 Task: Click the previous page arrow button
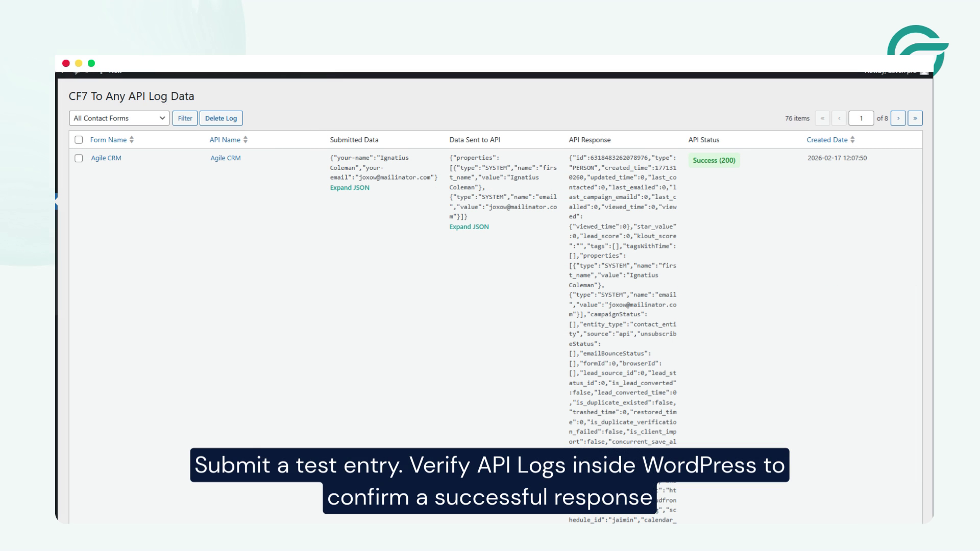(x=839, y=118)
